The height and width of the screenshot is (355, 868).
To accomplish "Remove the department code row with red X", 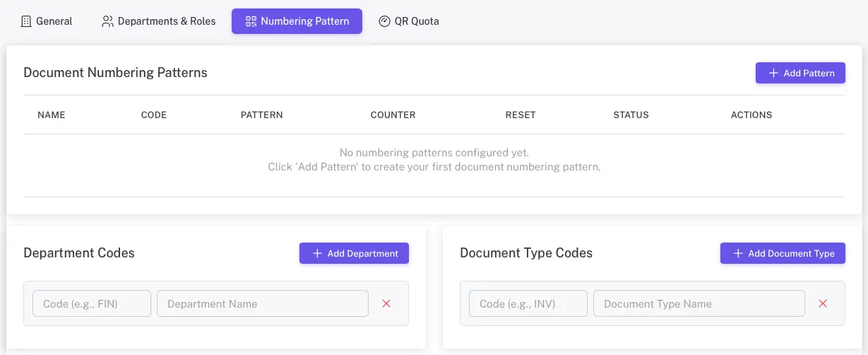I will point(386,303).
